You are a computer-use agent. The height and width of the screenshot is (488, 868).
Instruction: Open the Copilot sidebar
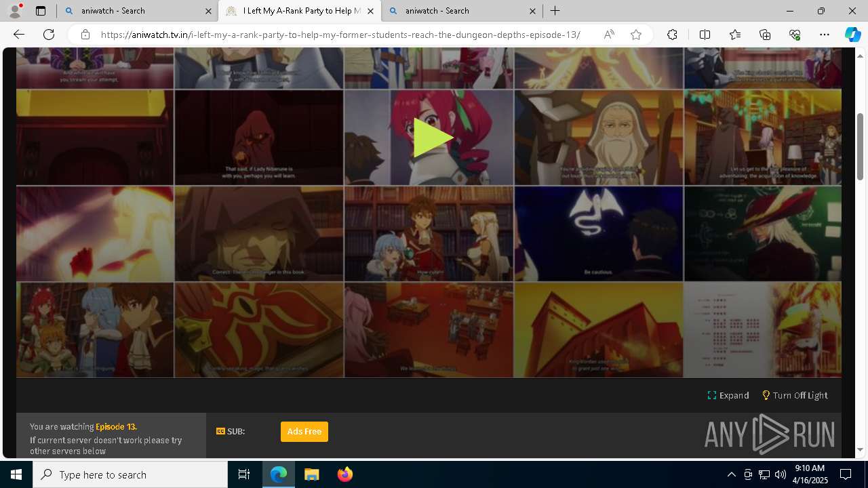[852, 35]
